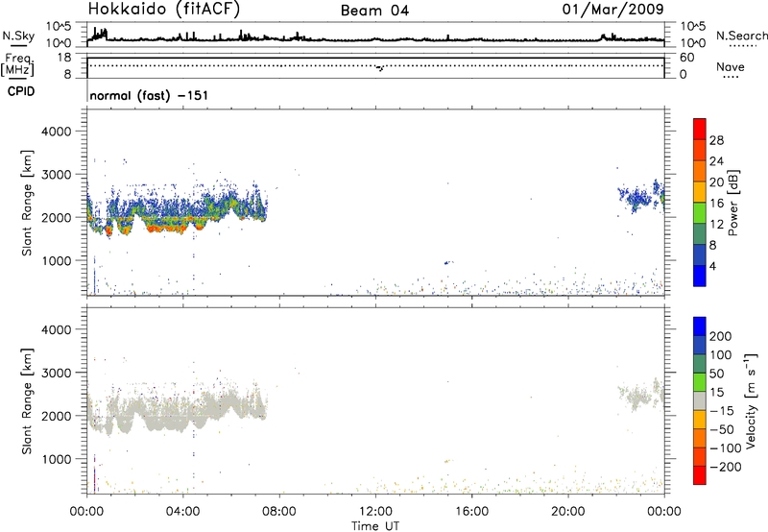Click the 'Freq. [MHz]' axis label
This screenshot has height=532, width=768.
pos(18,65)
